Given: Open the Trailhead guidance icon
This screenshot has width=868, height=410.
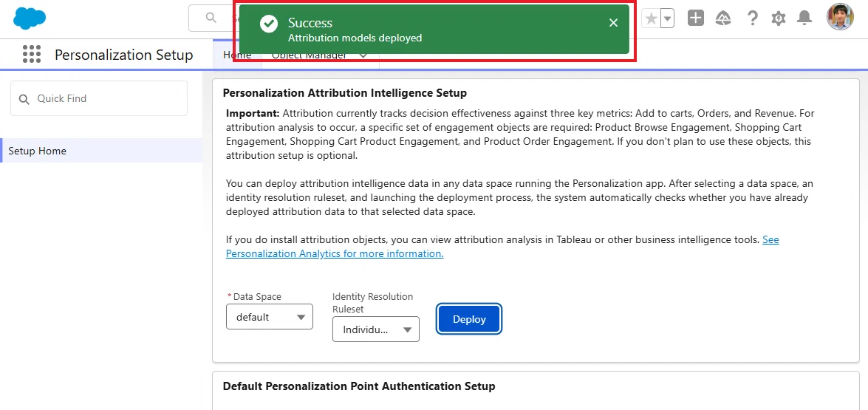Looking at the screenshot, I should coord(723,18).
